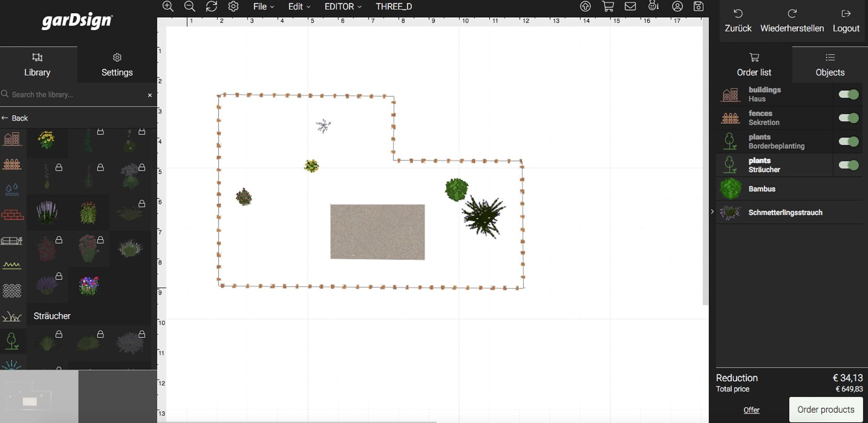Click the envelope mail icon
Screen dimensions: 868x423
click(x=630, y=6)
